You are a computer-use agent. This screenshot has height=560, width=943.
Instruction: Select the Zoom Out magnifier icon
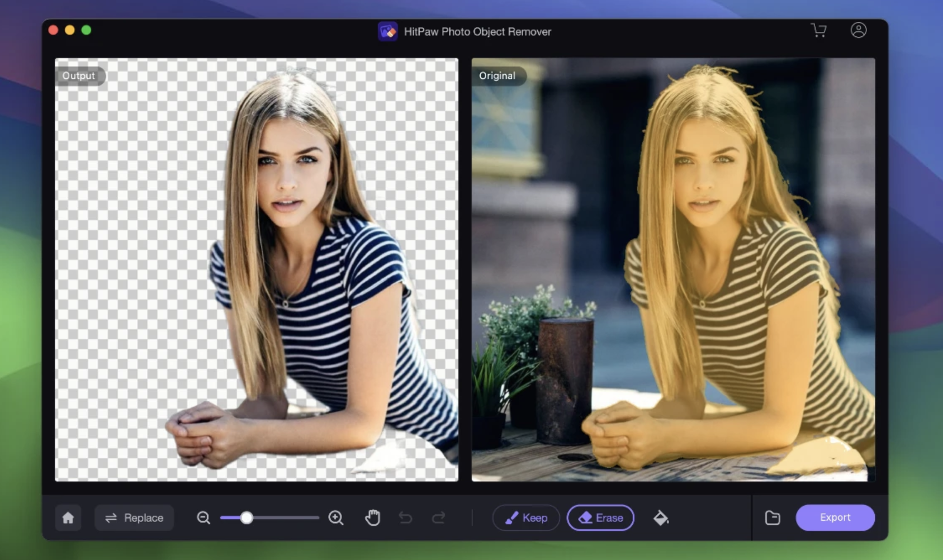(x=203, y=518)
